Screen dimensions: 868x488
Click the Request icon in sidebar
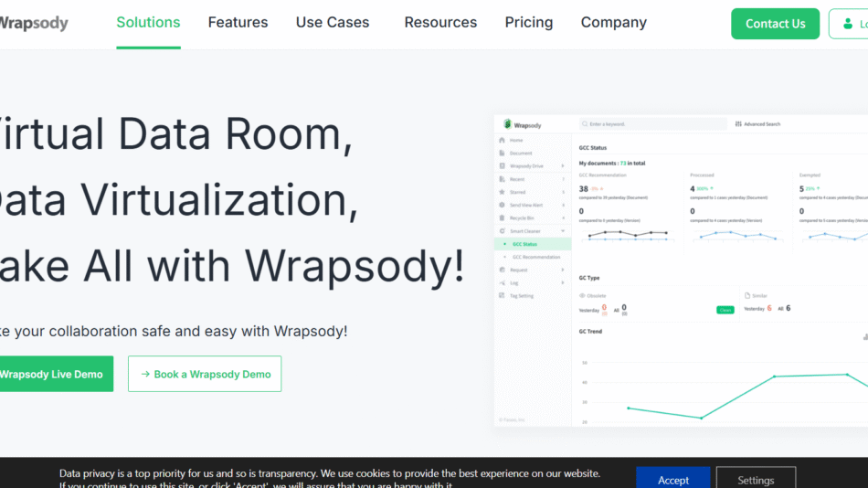[x=503, y=270]
